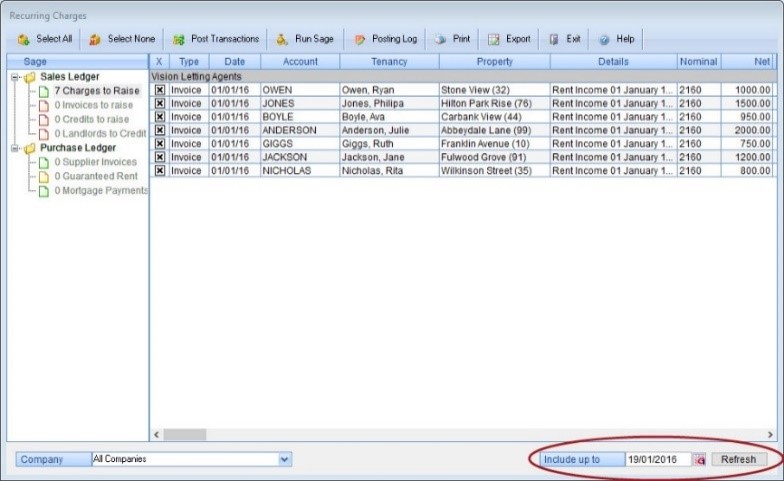
Task: Click the Anderson, Julie tenancy cell
Action: [389, 130]
